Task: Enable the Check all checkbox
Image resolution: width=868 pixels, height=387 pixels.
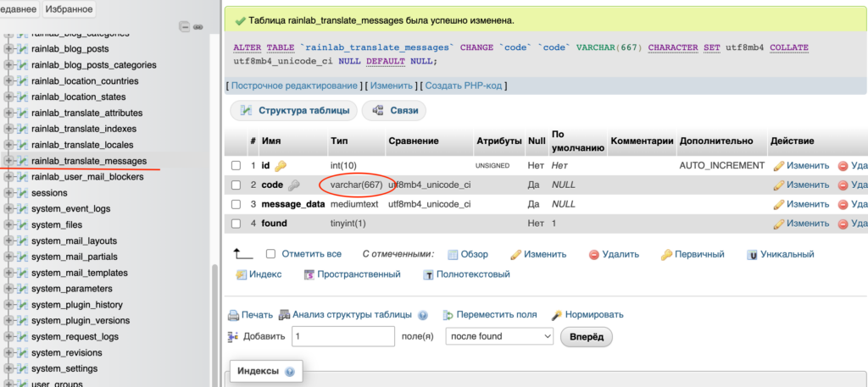Action: coord(270,254)
